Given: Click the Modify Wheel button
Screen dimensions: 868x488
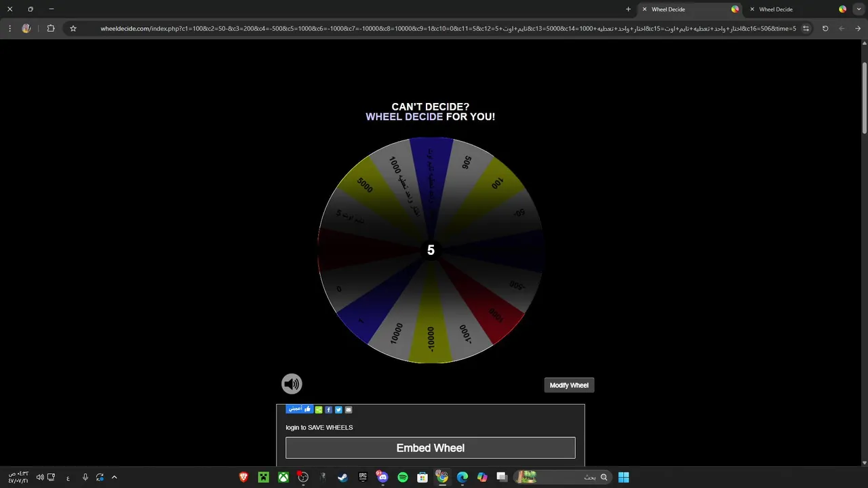Looking at the screenshot, I should [x=569, y=385].
